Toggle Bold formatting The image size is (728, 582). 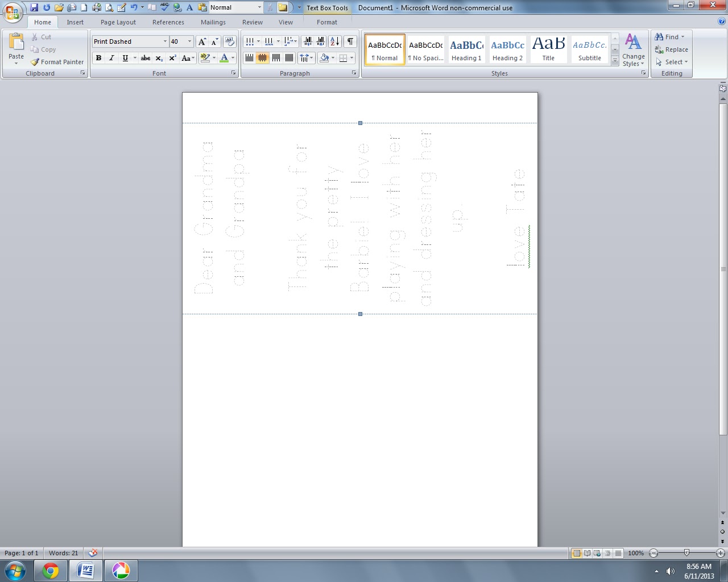[98, 58]
